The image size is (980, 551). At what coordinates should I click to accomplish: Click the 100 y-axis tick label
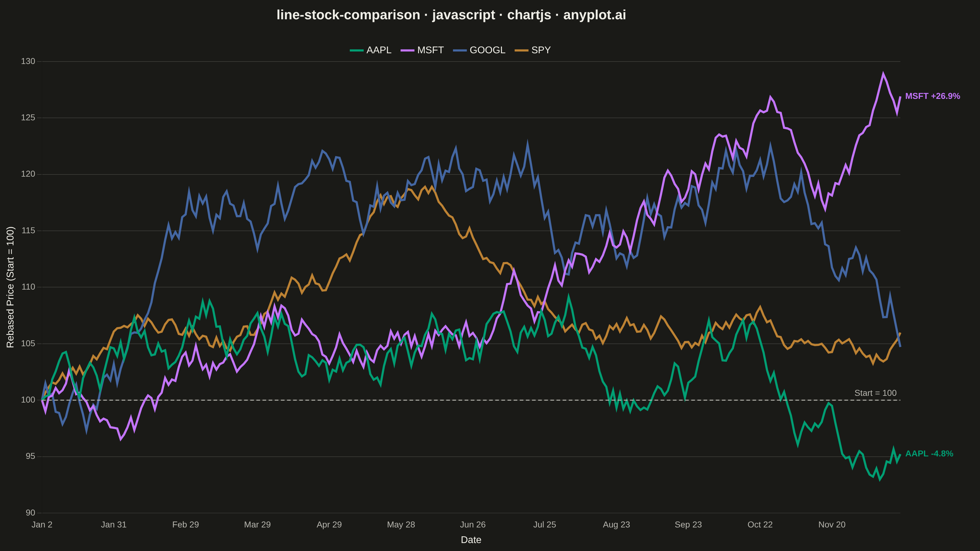pos(28,400)
